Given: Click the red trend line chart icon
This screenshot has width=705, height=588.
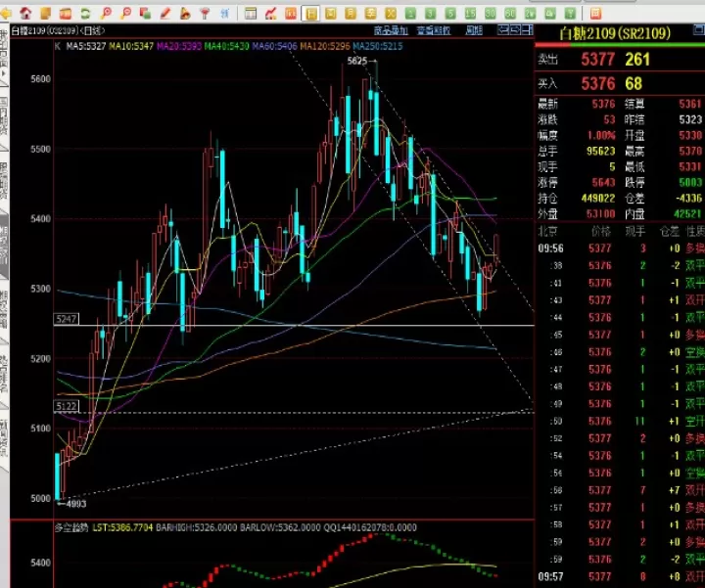Looking at the screenshot, I should point(270,14).
